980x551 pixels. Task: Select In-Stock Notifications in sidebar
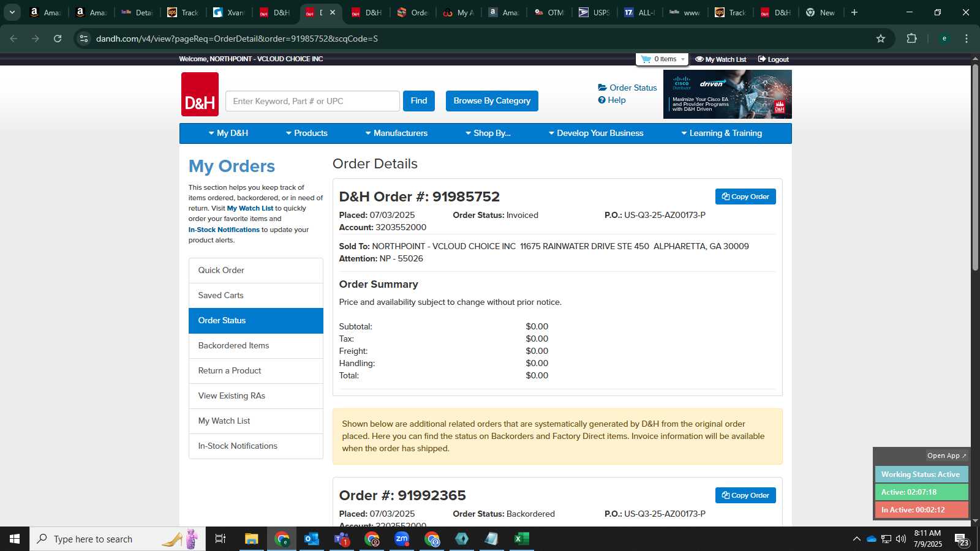click(255, 446)
